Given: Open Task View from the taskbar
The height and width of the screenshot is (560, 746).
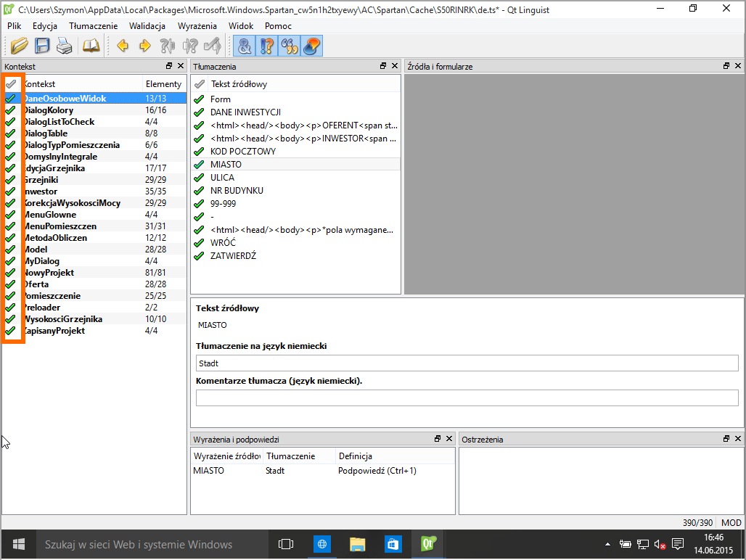Looking at the screenshot, I should tap(285, 544).
